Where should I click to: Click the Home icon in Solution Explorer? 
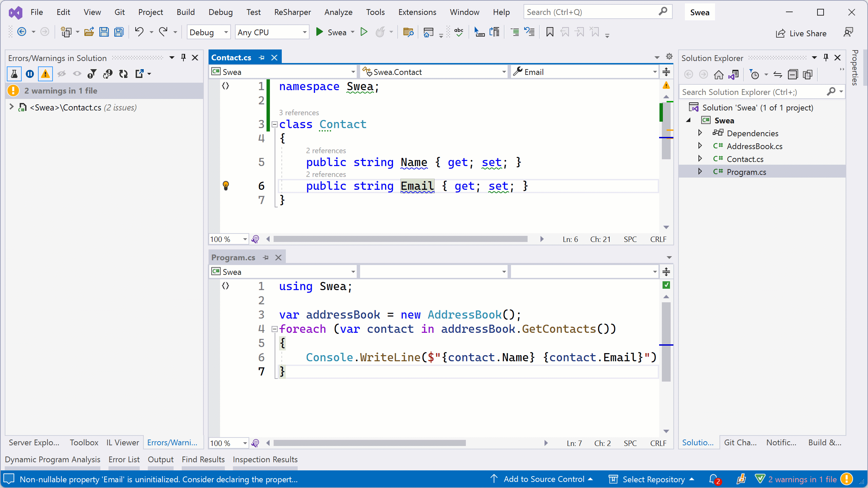[719, 74]
